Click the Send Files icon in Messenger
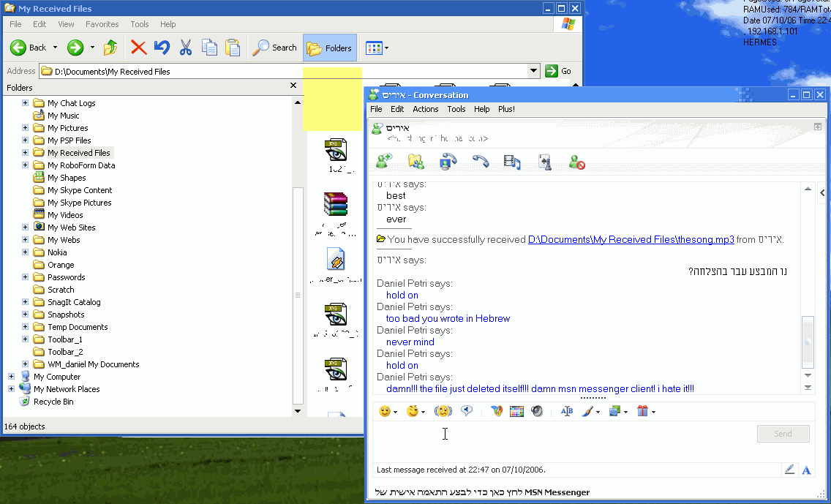 click(416, 161)
